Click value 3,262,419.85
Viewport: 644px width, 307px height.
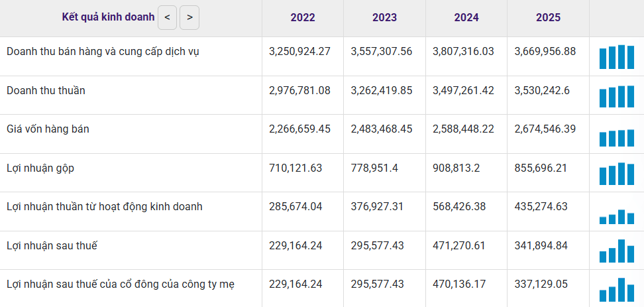[382, 90]
